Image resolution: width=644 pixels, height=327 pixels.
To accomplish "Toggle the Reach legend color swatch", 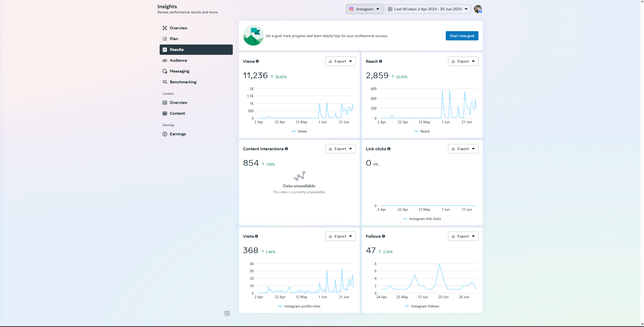I will coord(416,131).
